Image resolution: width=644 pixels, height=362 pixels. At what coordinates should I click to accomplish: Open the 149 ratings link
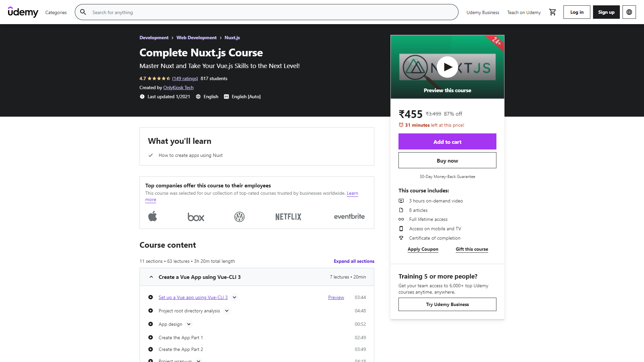[x=185, y=78]
